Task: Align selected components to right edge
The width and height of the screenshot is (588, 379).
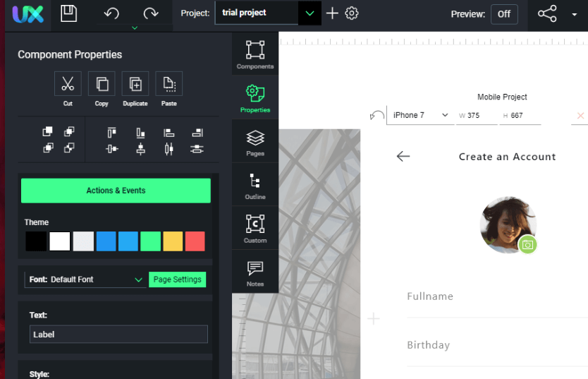Action: pyautogui.click(x=197, y=133)
